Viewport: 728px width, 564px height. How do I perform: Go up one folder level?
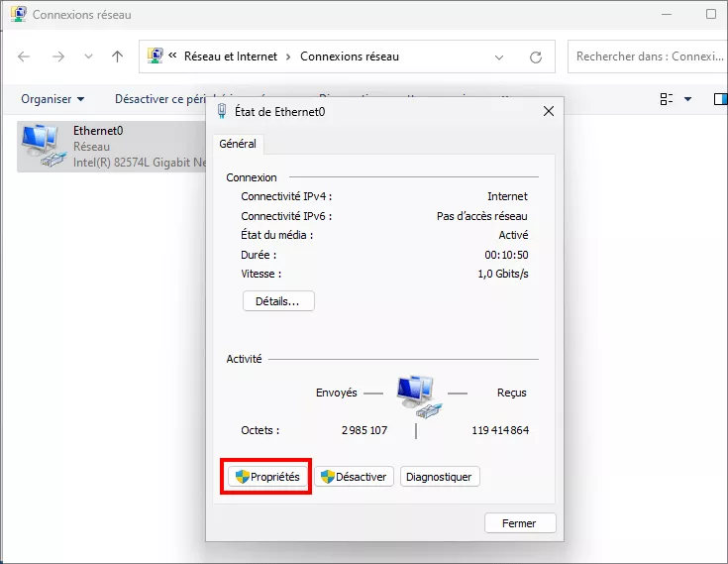point(117,56)
